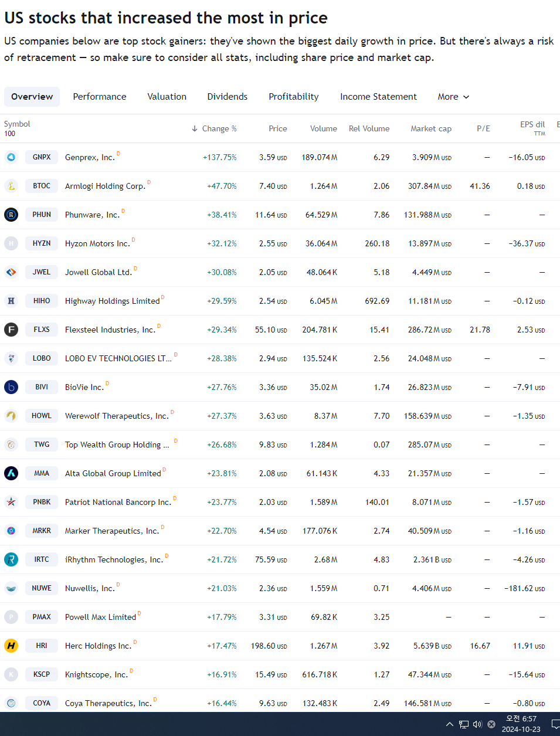Click the Herc Holdings logo icon
560x736 pixels.
(x=11, y=646)
